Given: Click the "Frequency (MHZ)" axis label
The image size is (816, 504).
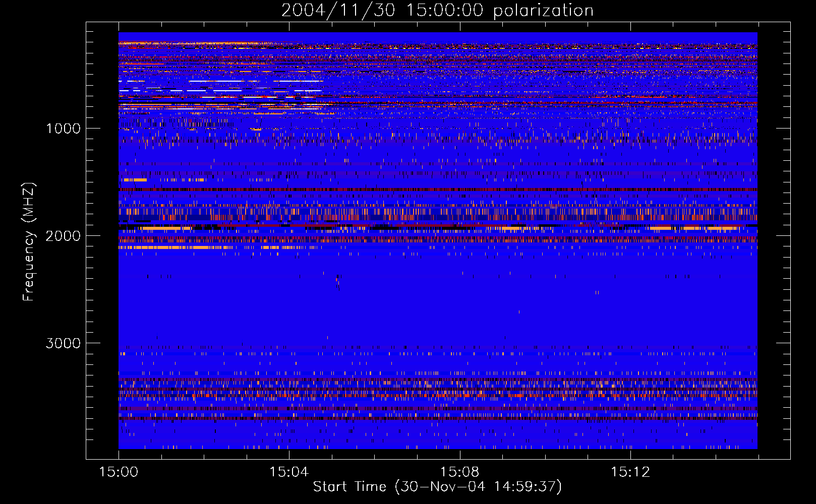Looking at the screenshot, I should [29, 241].
